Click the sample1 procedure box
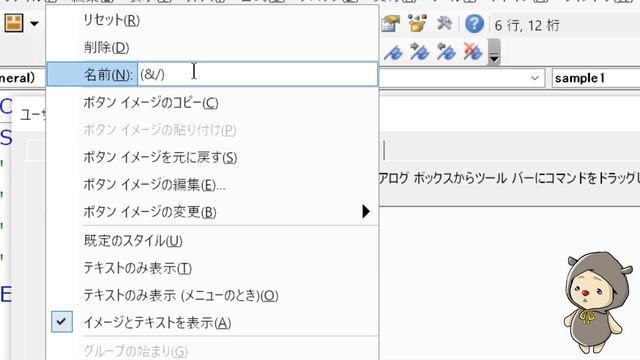The width and height of the screenshot is (640, 360). pos(596,78)
